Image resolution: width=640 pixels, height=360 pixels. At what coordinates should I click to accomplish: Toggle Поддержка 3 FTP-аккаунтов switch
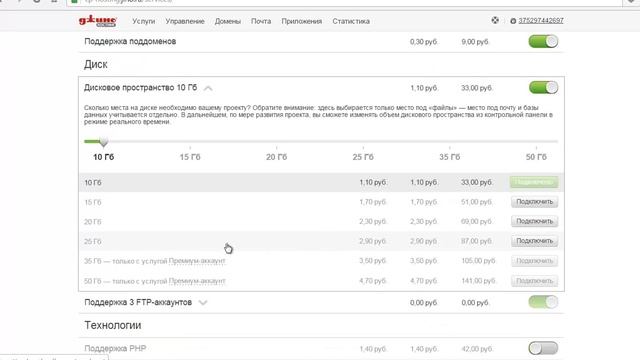543,302
